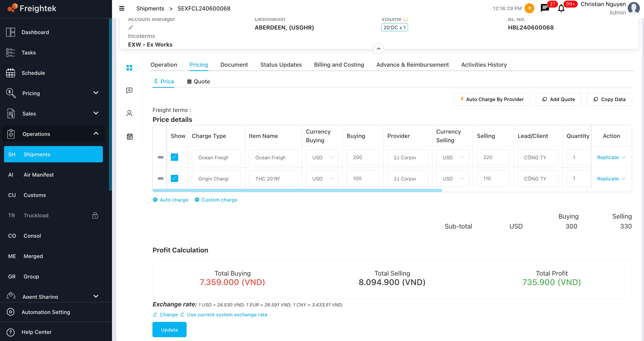Screen dimensions: 644x341
Task: Click the horizontal scrollbar under price table
Action: coord(297,190)
